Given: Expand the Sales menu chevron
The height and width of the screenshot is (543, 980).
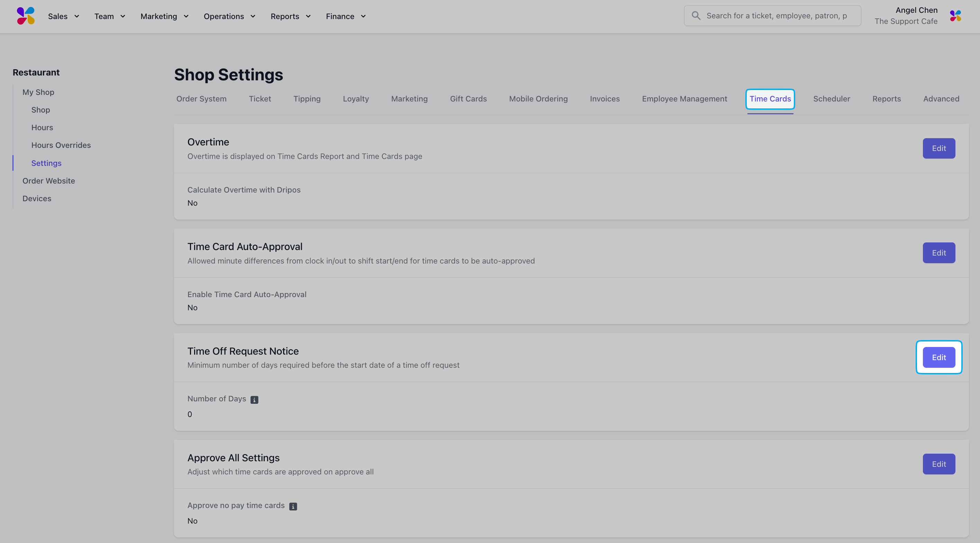Looking at the screenshot, I should coord(76,16).
